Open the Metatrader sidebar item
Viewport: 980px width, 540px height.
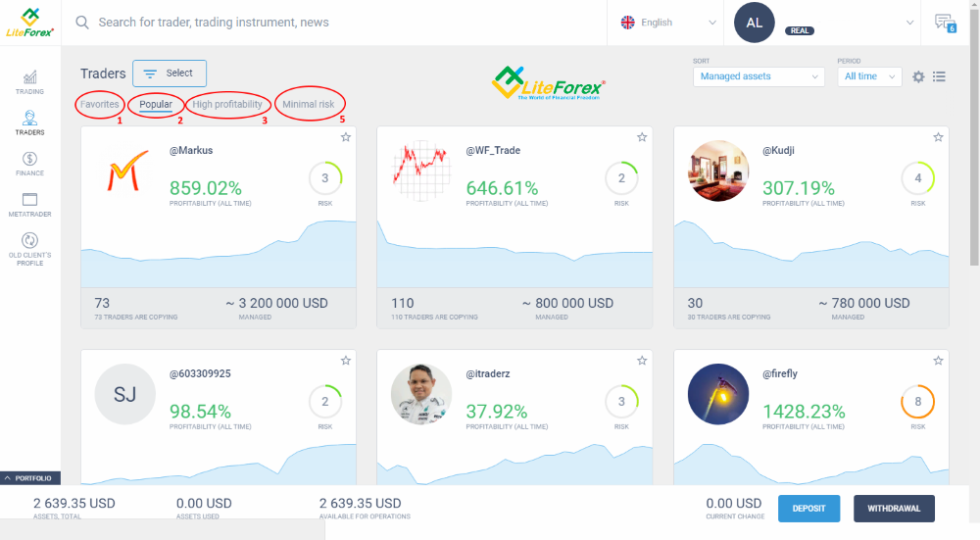pos(29,205)
